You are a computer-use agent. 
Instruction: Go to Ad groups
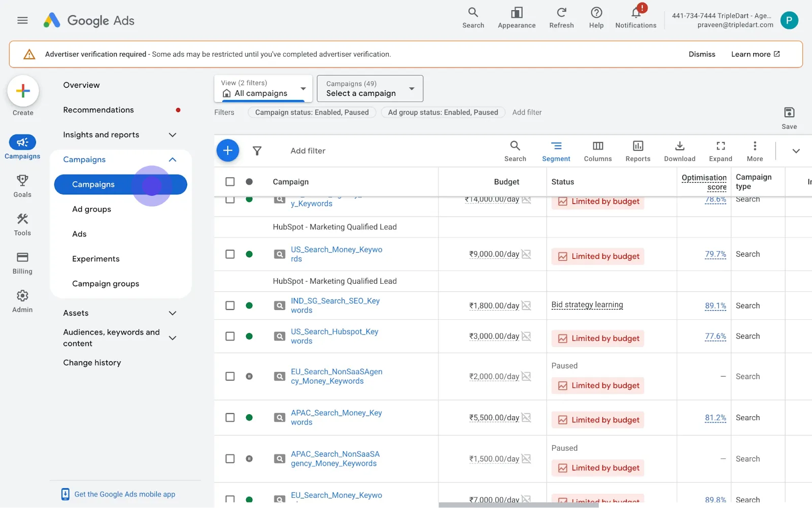[91, 209]
